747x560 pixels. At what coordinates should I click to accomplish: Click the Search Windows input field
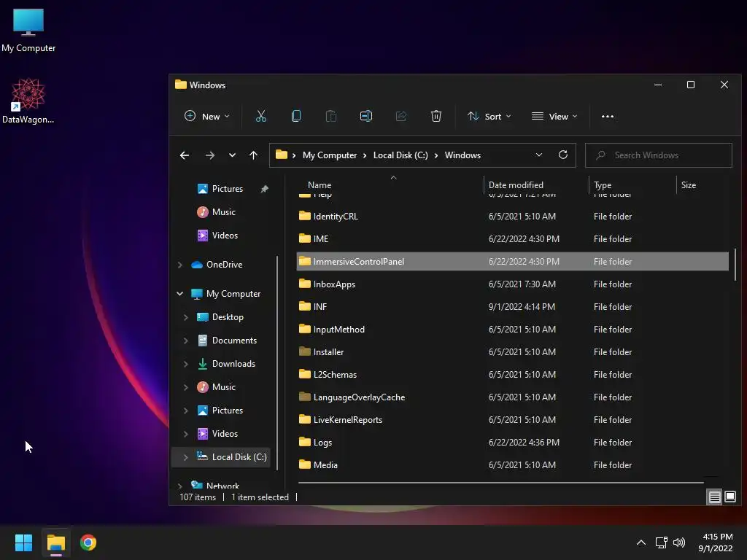pyautogui.click(x=659, y=155)
